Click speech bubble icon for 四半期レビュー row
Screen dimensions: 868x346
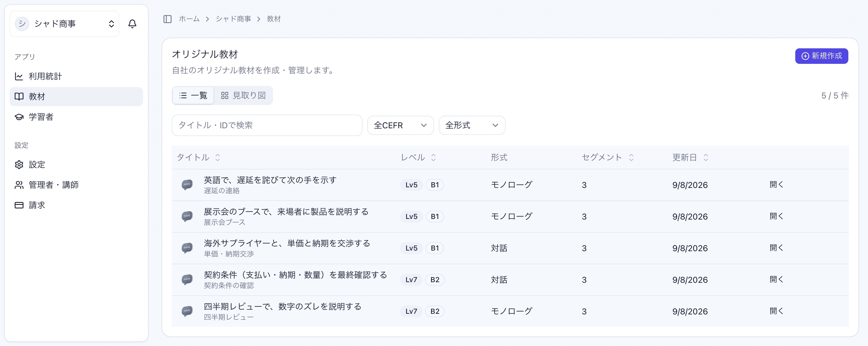tap(187, 311)
